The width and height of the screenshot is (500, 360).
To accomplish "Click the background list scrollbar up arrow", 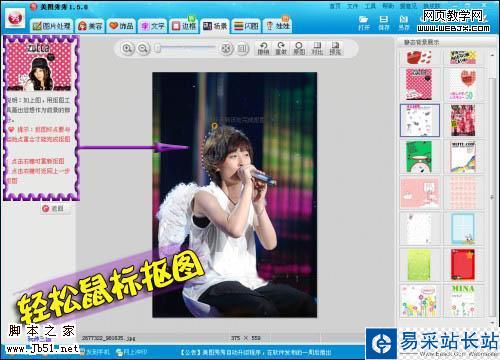I will pyautogui.click(x=493, y=55).
